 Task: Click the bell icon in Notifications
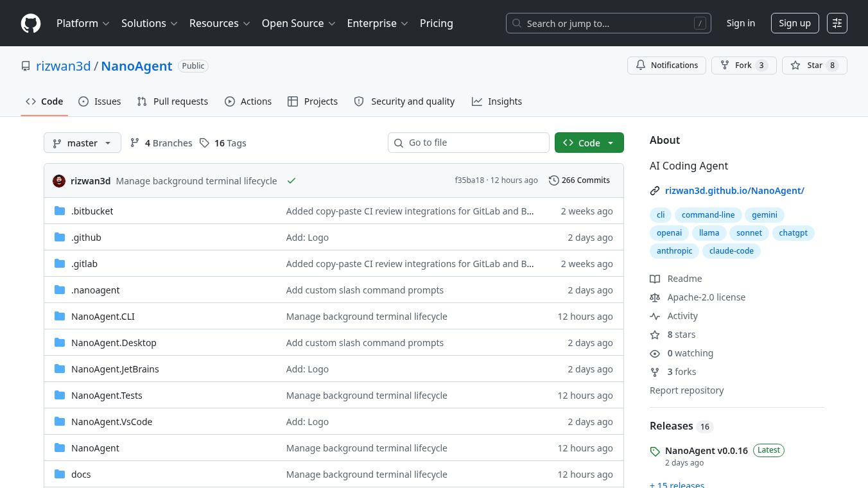pos(641,65)
